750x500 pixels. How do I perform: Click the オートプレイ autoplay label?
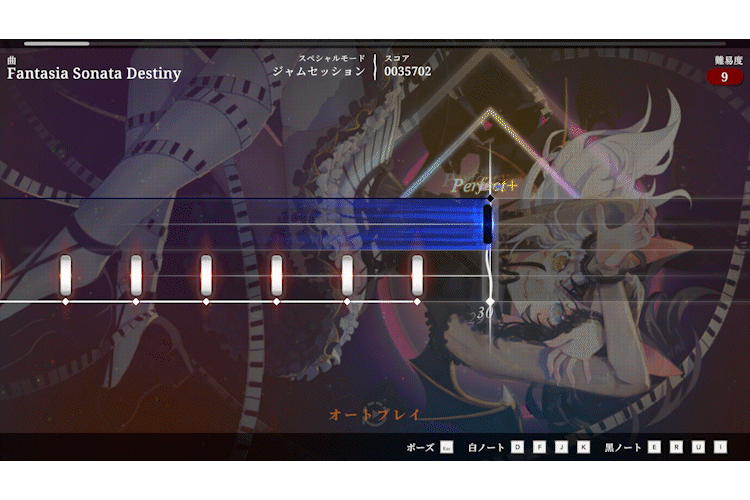pyautogui.click(x=374, y=414)
